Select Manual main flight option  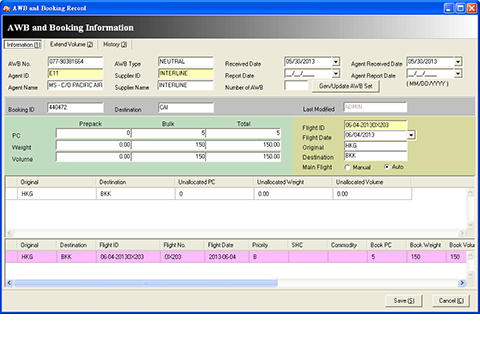pos(347,167)
